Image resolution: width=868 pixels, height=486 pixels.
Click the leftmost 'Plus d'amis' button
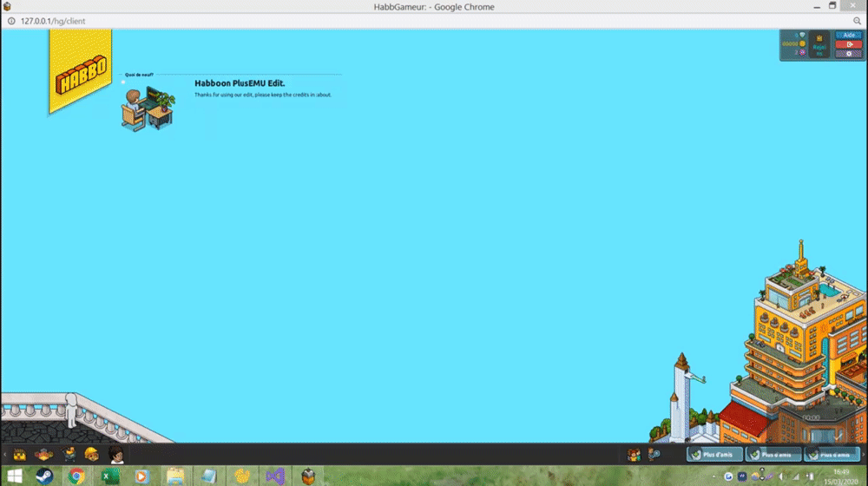(x=714, y=455)
